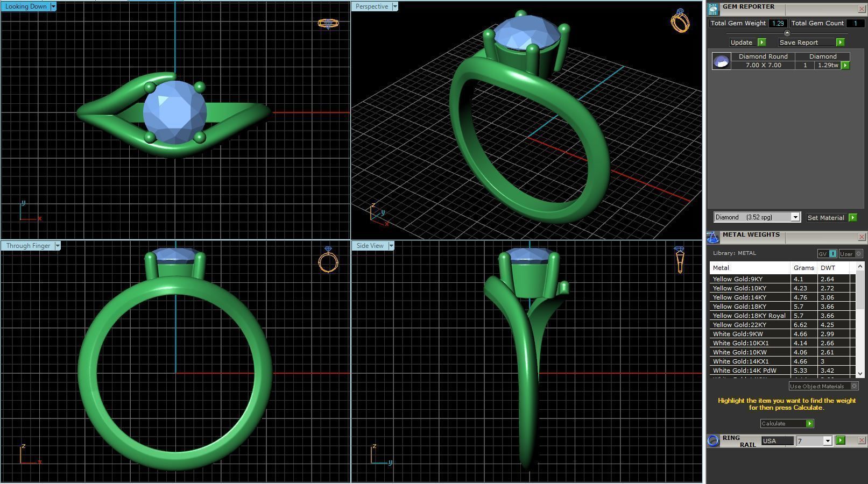This screenshot has height=484, width=868.
Task: Click the Diamond Round gem name cell
Action: 763,56
